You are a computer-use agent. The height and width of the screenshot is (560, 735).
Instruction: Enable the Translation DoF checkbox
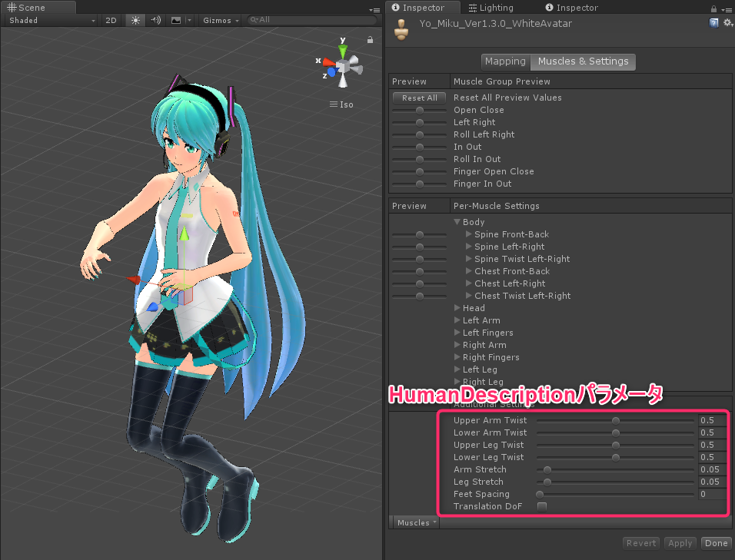tap(543, 506)
